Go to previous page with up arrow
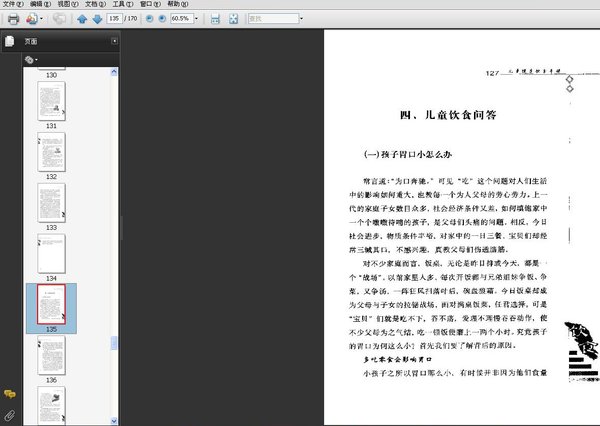The height and width of the screenshot is (426, 600). coord(82,19)
